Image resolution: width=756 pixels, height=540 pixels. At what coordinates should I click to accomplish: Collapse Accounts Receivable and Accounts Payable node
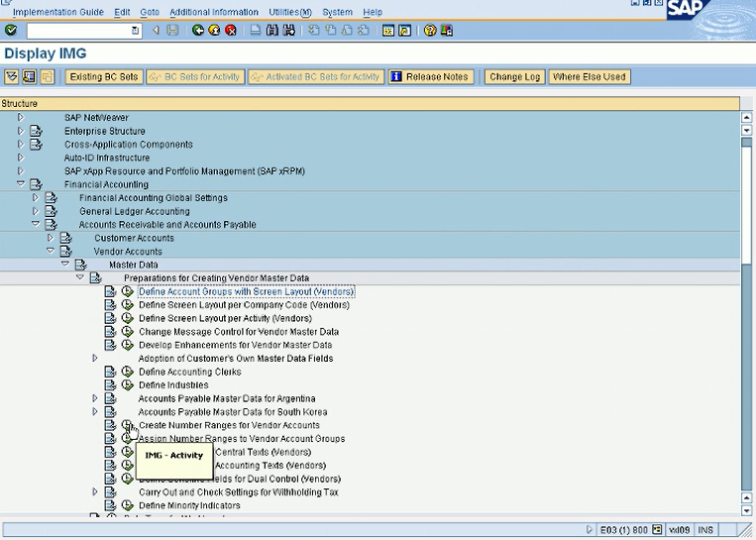[x=36, y=224]
